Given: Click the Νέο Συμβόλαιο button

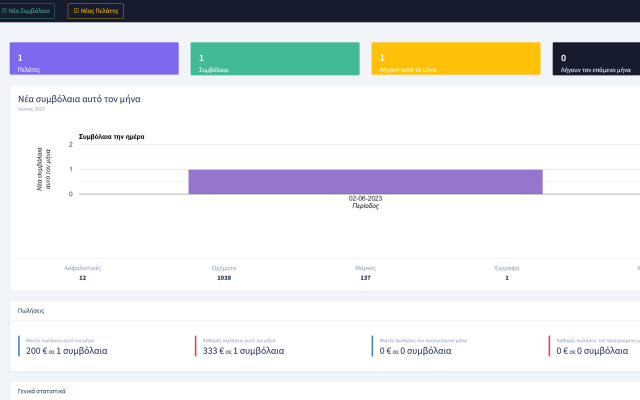Looking at the screenshot, I should 27,11.
